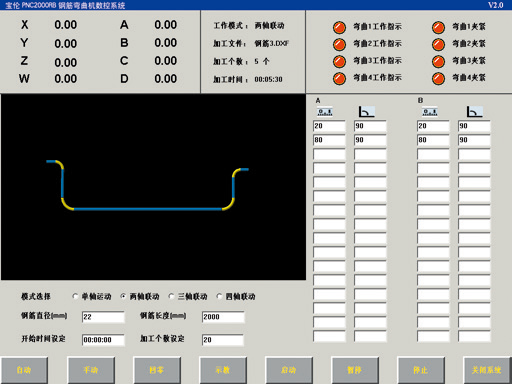
Task: Click the 自动 button
Action: 24,370
